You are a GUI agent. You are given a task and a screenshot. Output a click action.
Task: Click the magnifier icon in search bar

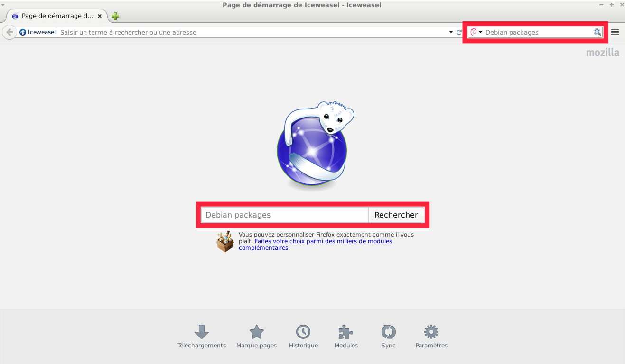pos(597,32)
